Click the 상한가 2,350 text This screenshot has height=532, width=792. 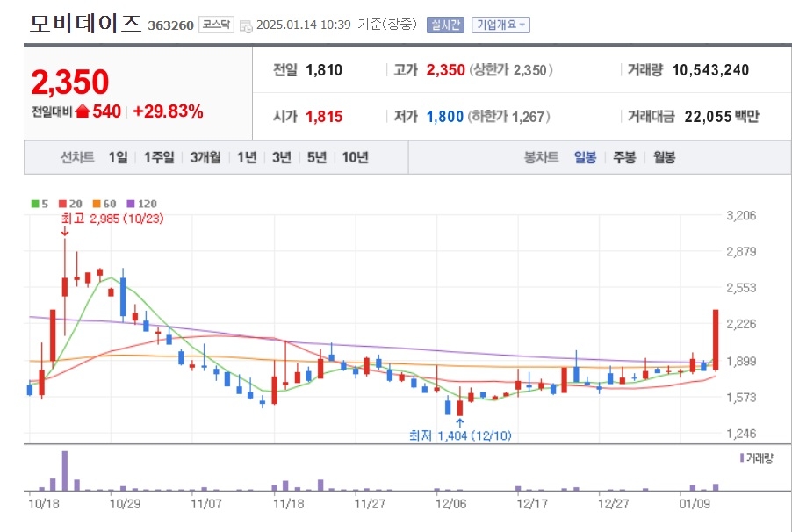511,70
